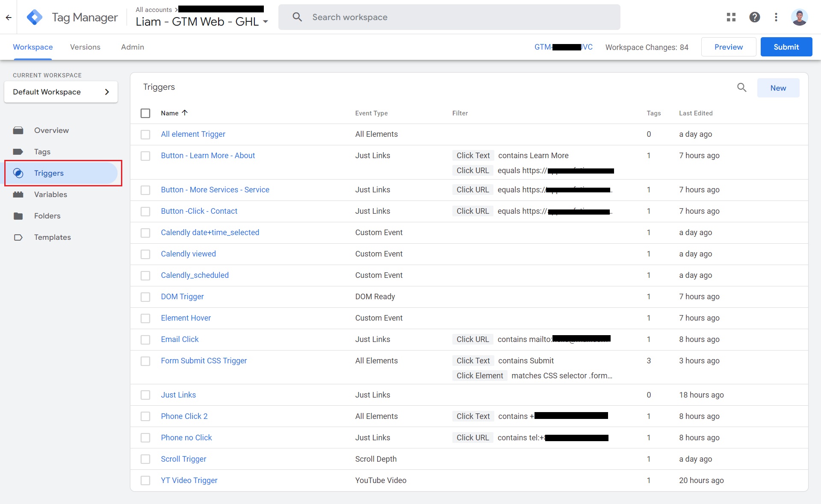The height and width of the screenshot is (504, 821).
Task: Open the Button - More Services - Service trigger
Action: pyautogui.click(x=215, y=190)
